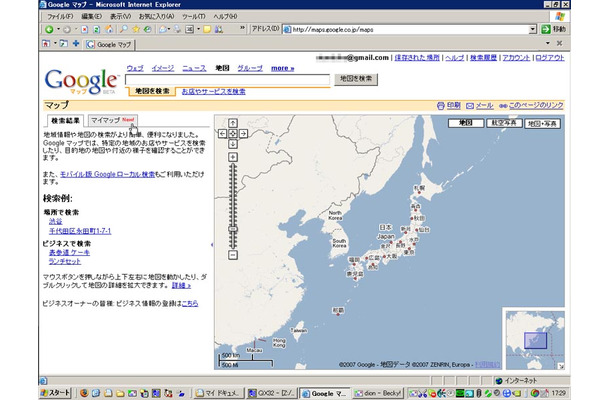Click the map pan right arrow

(243, 132)
